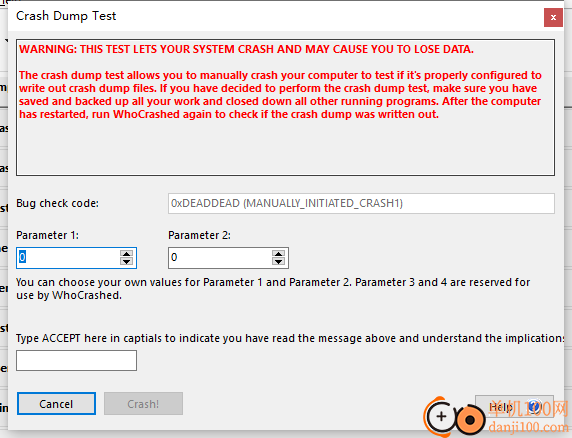The image size is (572, 438).
Task: Click the greyed-out Crash! button
Action: tap(143, 404)
